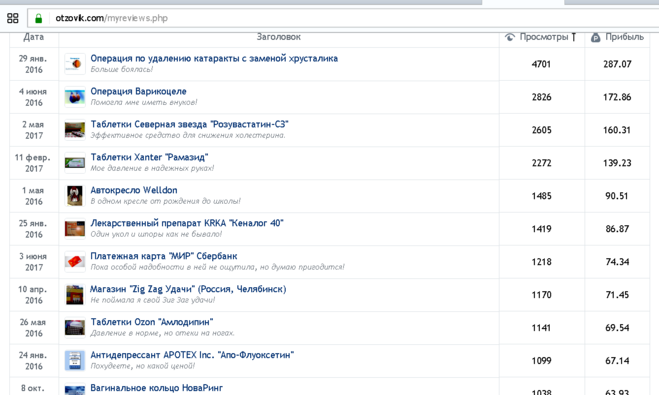Click the green padlock security icon
This screenshot has height=395, width=659.
(x=39, y=18)
